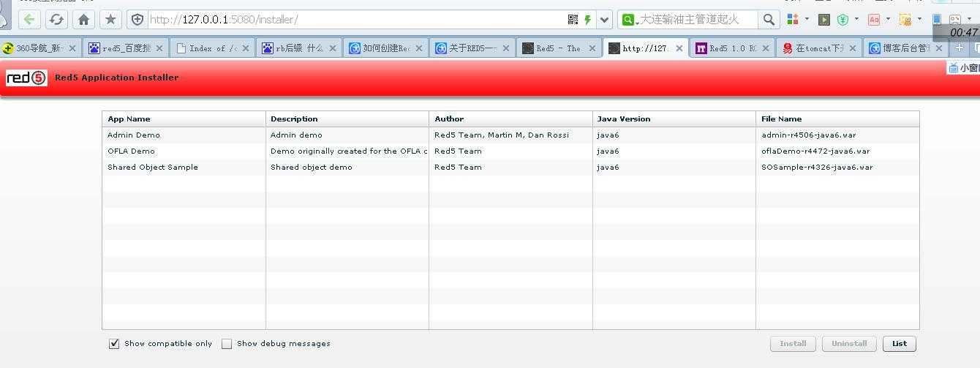Select the OFLA Demo row
980x368 pixels.
click(510, 151)
